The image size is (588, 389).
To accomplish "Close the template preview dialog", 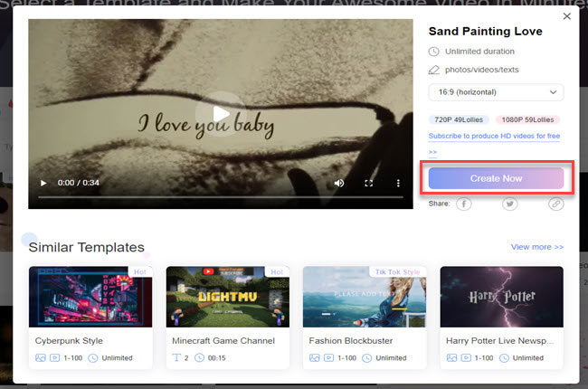I will [x=567, y=16].
